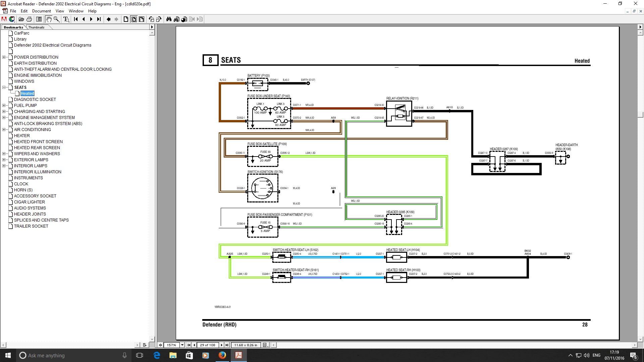
Task: Click document vertical scrollbar thumb
Action: click(x=640, y=115)
